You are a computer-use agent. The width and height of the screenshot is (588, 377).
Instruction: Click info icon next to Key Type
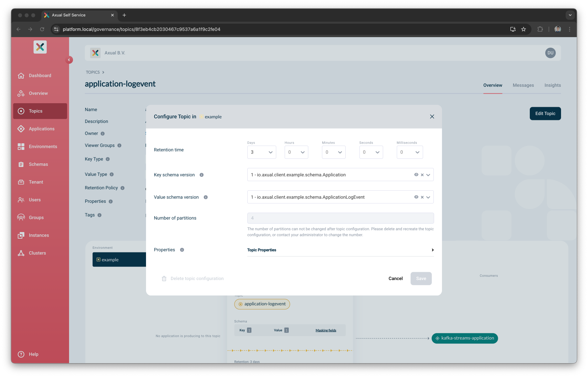(108, 159)
